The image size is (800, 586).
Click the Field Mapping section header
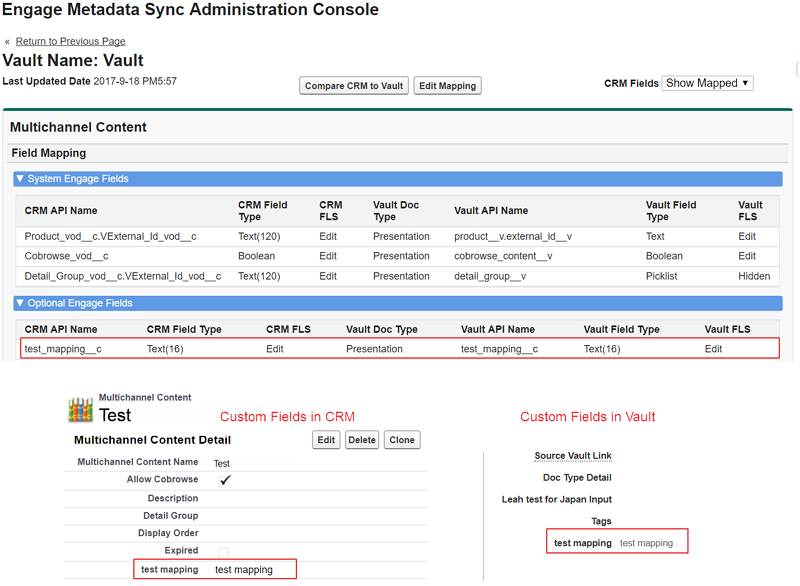[x=49, y=153]
